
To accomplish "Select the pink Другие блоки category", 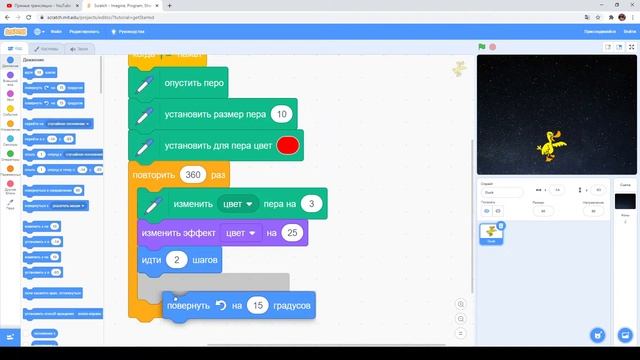I will pos(10,184).
